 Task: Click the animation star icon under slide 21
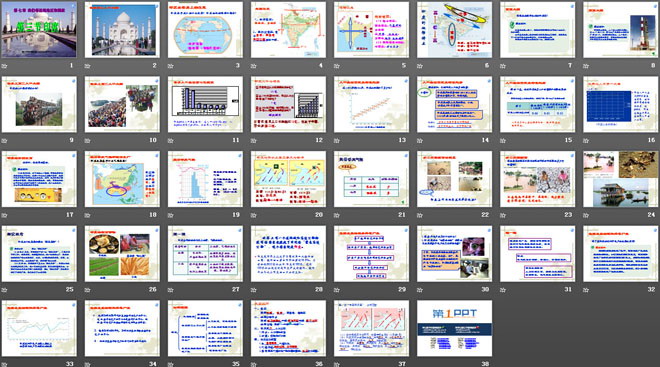(337, 215)
